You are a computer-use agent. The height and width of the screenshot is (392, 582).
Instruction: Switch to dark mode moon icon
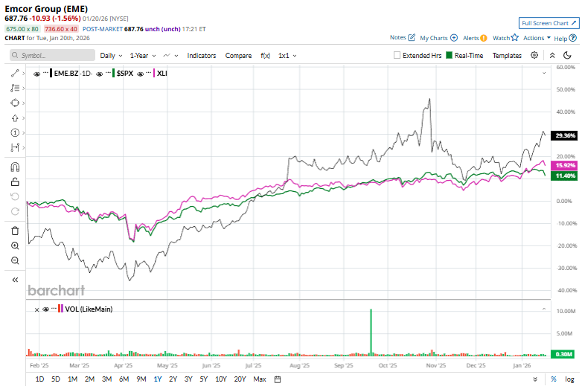[567, 55]
